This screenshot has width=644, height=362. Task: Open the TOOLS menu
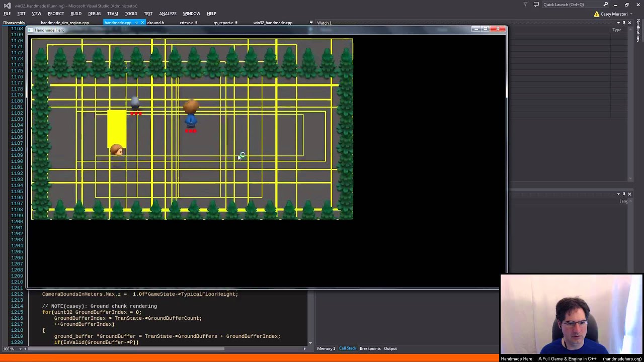click(x=131, y=14)
